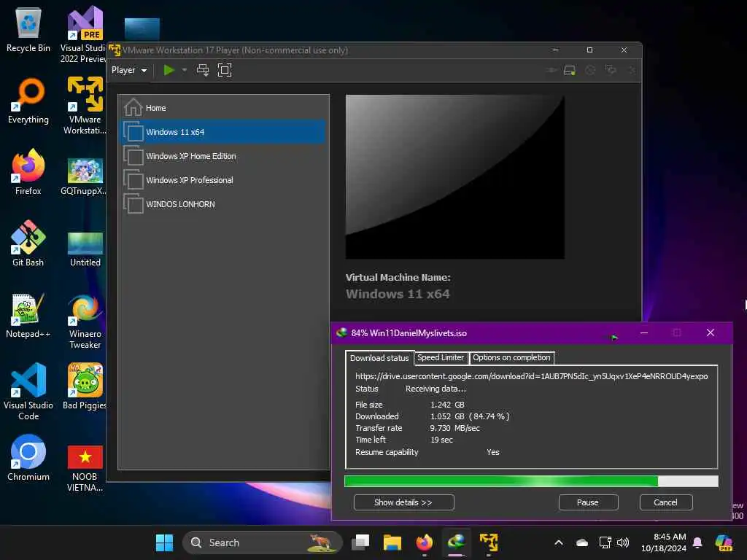Click the green Play virtual machine button
The image size is (747, 560).
pyautogui.click(x=169, y=70)
